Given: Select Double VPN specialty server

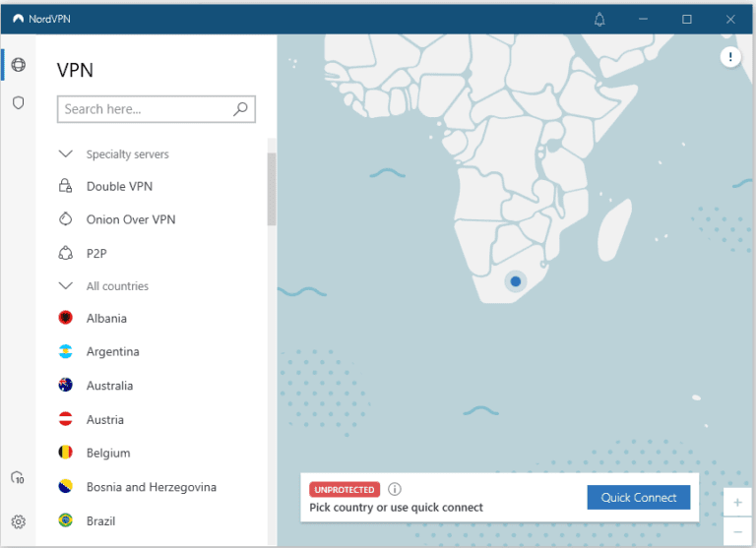Looking at the screenshot, I should tap(119, 186).
